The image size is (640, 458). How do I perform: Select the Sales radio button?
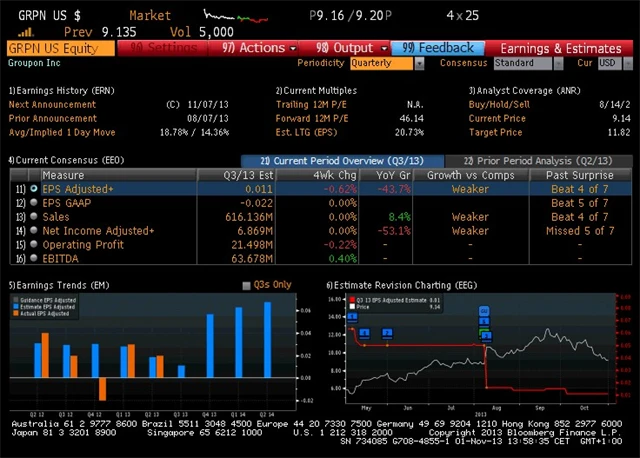pyautogui.click(x=34, y=216)
